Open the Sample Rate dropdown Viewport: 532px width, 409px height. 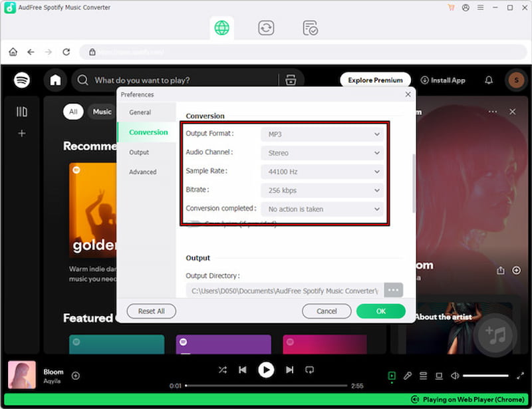click(322, 172)
